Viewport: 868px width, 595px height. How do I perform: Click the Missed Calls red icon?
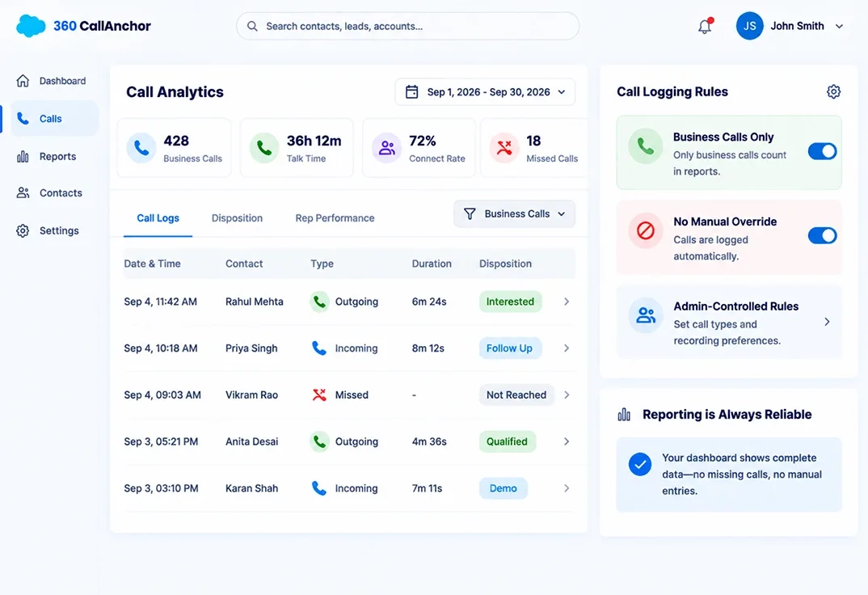coord(504,148)
